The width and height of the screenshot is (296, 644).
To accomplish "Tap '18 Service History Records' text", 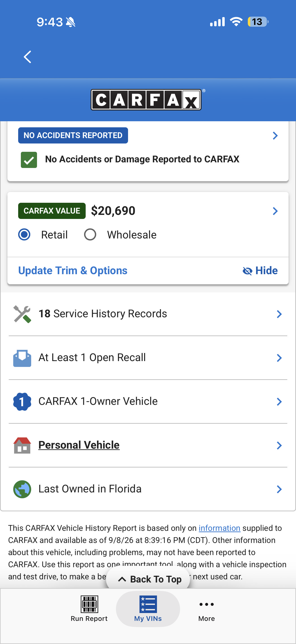I will click(102, 314).
